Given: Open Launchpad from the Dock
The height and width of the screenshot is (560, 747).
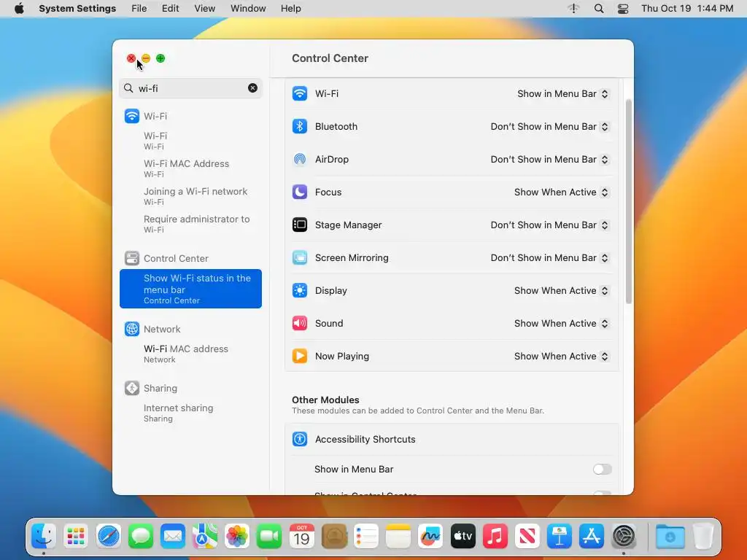Looking at the screenshot, I should 76,537.
